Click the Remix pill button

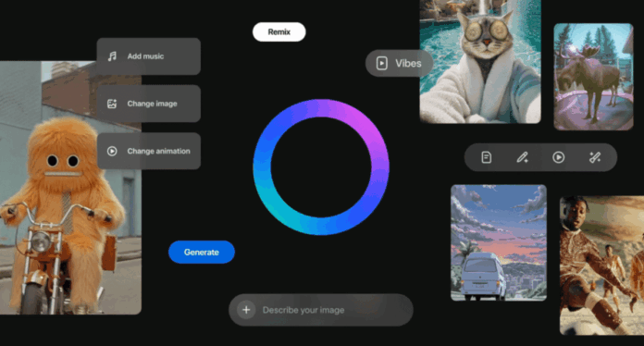click(x=279, y=32)
